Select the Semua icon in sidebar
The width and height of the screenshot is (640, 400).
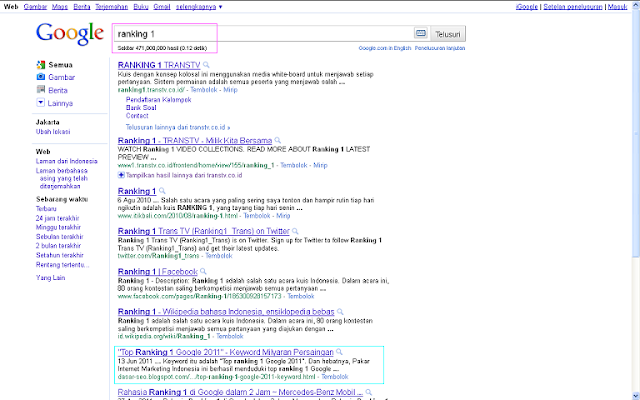[x=40, y=64]
